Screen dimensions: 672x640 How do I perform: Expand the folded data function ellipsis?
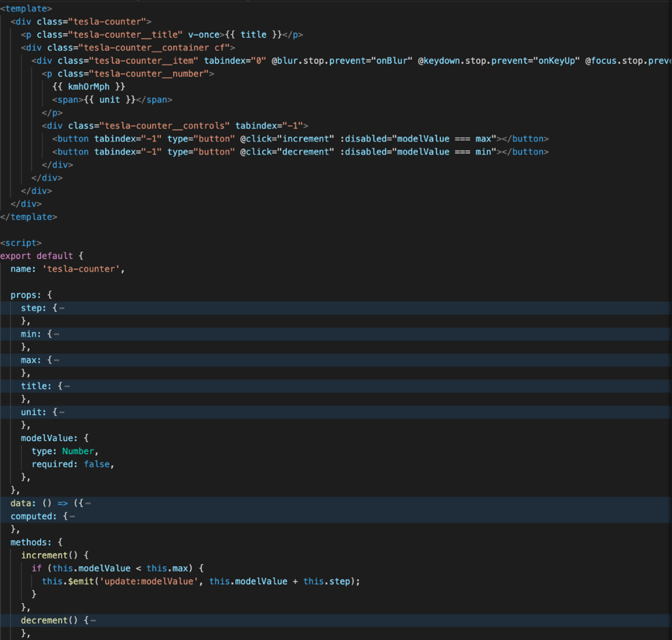88,504
